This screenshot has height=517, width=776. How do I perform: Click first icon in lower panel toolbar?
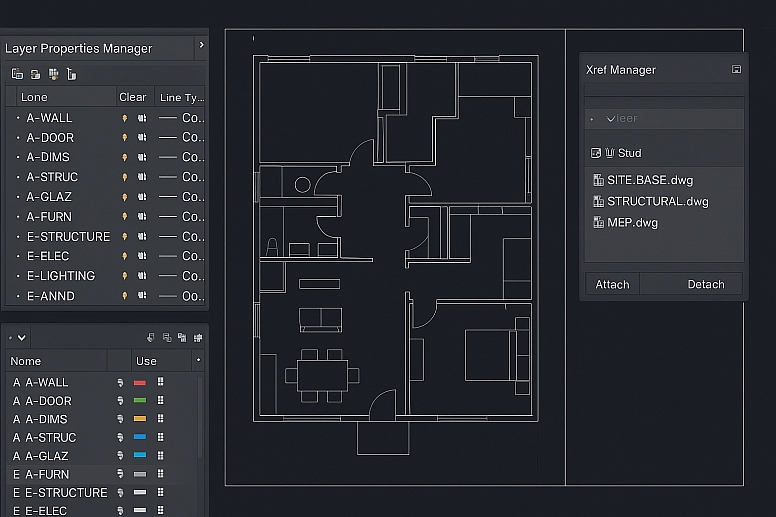151,337
